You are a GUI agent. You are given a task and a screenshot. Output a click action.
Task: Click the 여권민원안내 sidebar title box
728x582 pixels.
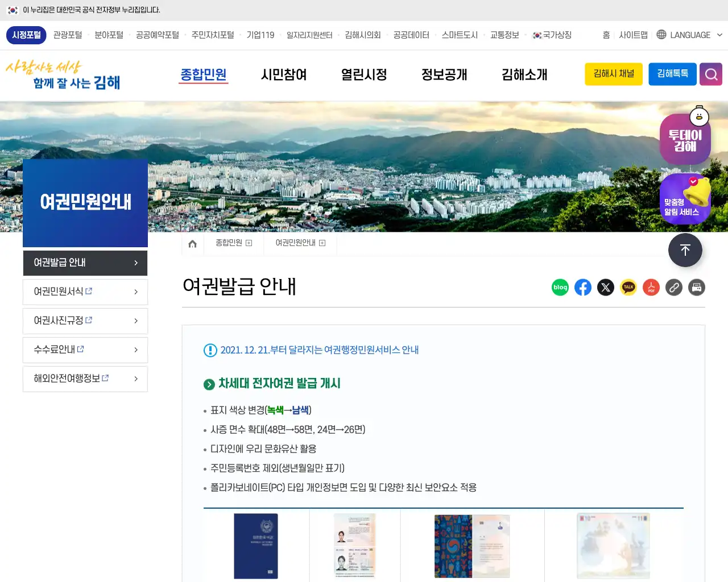click(85, 203)
